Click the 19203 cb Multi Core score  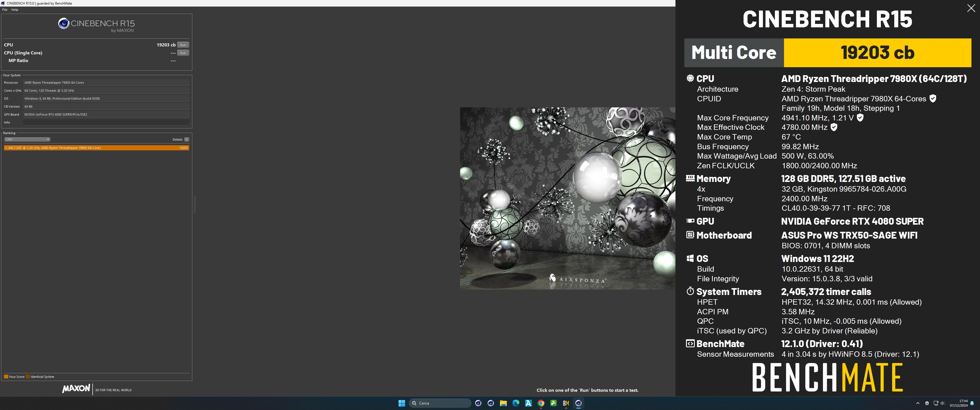click(877, 52)
